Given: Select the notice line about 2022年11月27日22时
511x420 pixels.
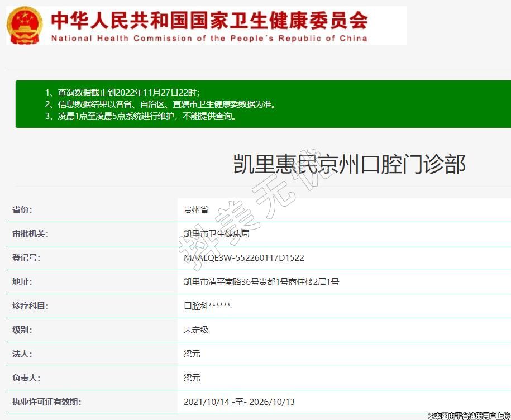Looking at the screenshot, I should coord(122,92).
